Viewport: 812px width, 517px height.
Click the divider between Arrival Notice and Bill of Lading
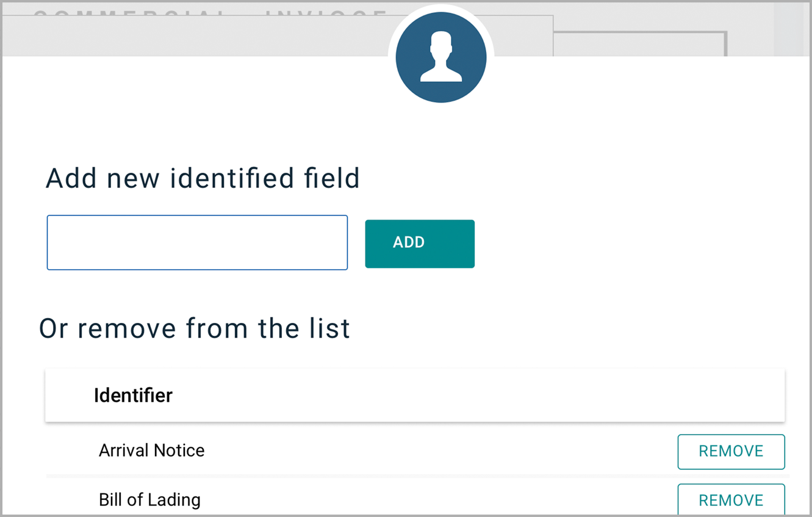pyautogui.click(x=415, y=475)
